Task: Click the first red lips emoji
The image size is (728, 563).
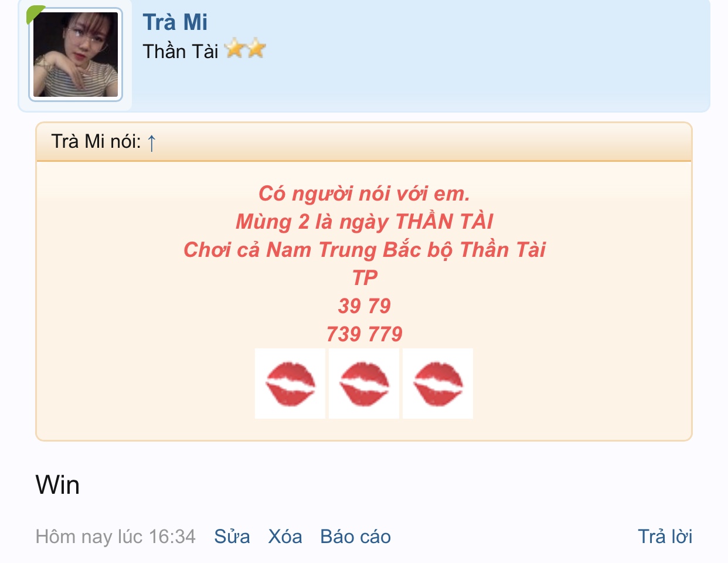Action: 290,384
